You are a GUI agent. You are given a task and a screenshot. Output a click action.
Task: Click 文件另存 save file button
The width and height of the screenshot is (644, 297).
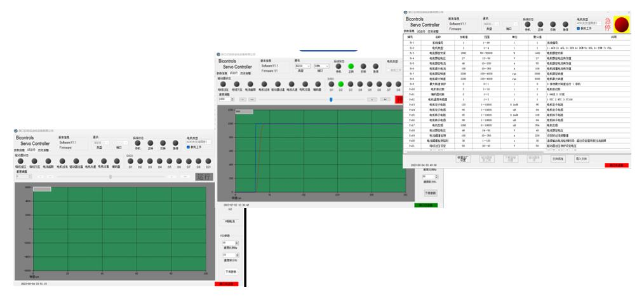coord(558,159)
